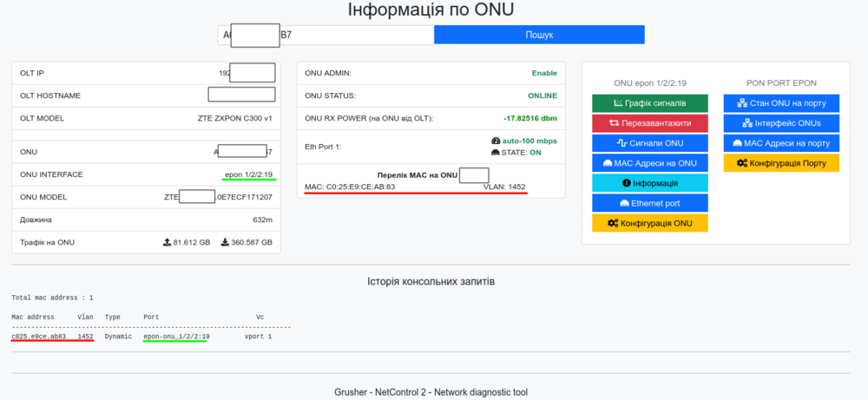Open the Ethernet port button
Screen dimensions: 868x400
(x=649, y=203)
